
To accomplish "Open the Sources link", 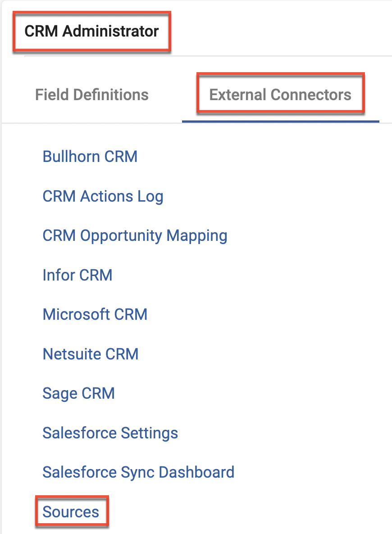I will tap(71, 512).
